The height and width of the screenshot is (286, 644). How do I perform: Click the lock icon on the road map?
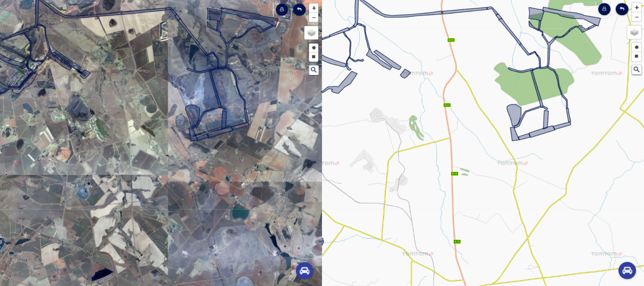[x=604, y=9]
